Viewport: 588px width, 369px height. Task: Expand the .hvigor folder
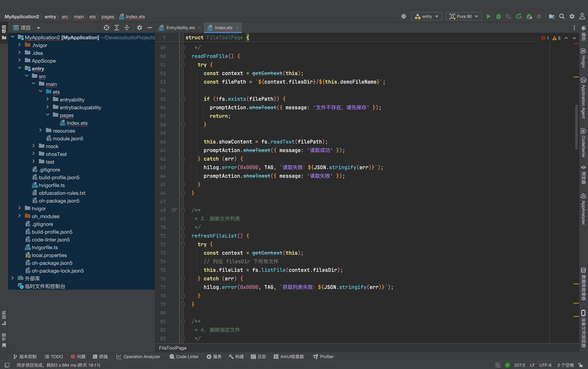coord(19,45)
